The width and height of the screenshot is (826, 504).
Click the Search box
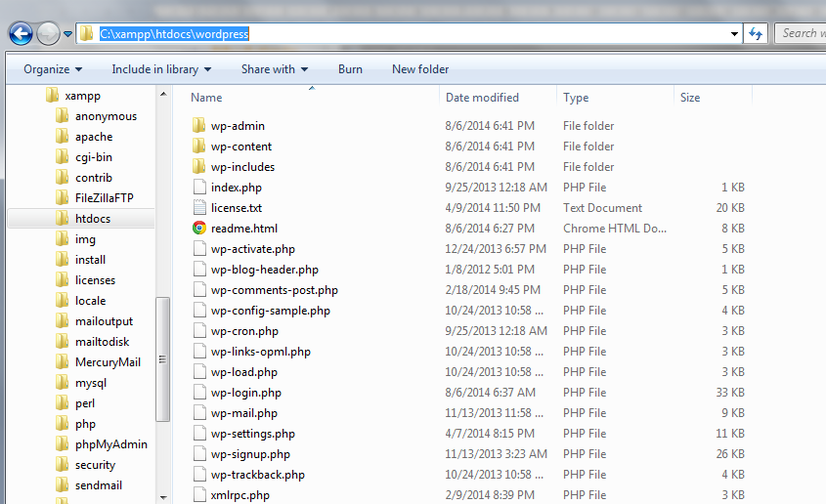pos(801,33)
